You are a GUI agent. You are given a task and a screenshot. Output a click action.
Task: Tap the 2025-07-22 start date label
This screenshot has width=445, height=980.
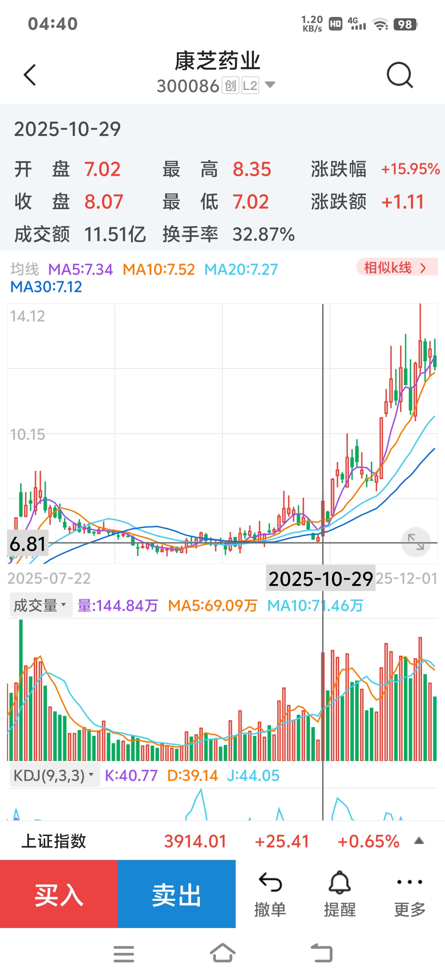pyautogui.click(x=49, y=578)
